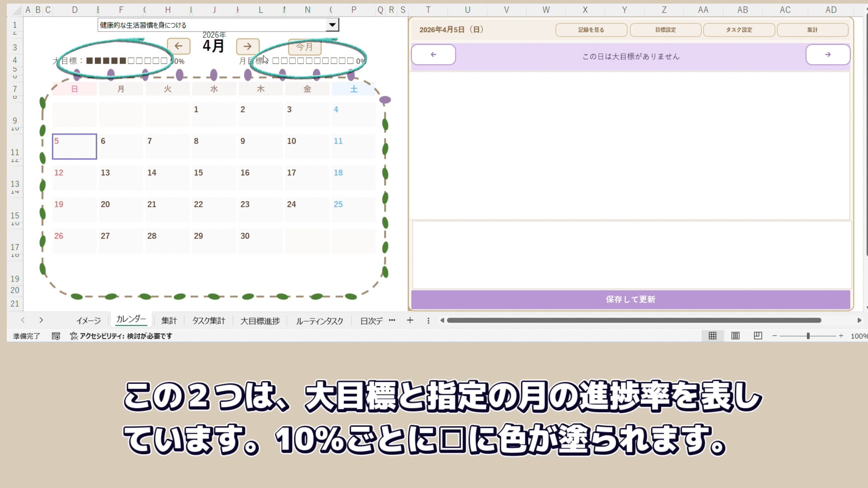This screenshot has width=868, height=488.
Task: Switch to Page Layout view icon
Action: click(736, 336)
